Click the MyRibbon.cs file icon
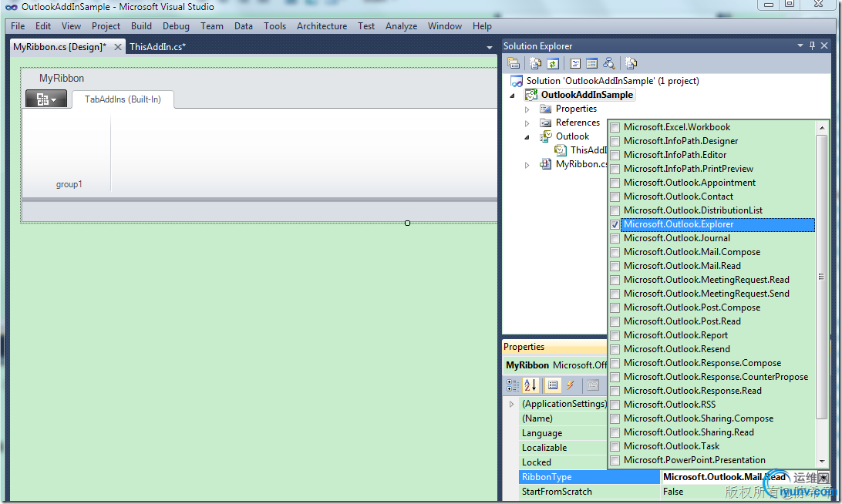This screenshot has height=504, width=842. pyautogui.click(x=546, y=164)
